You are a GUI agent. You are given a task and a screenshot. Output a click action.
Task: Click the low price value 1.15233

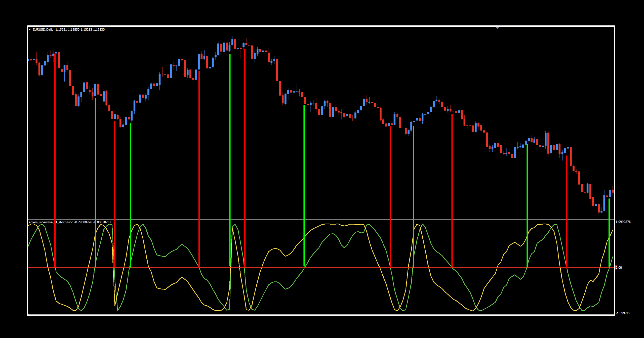(86, 29)
